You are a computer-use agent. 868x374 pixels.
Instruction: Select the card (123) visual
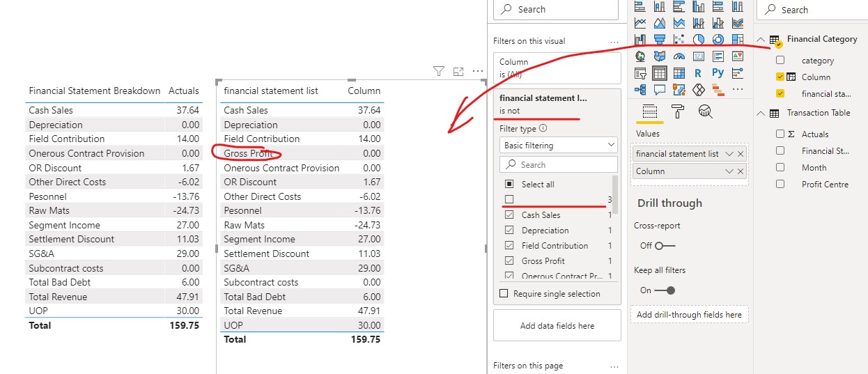coord(699,56)
